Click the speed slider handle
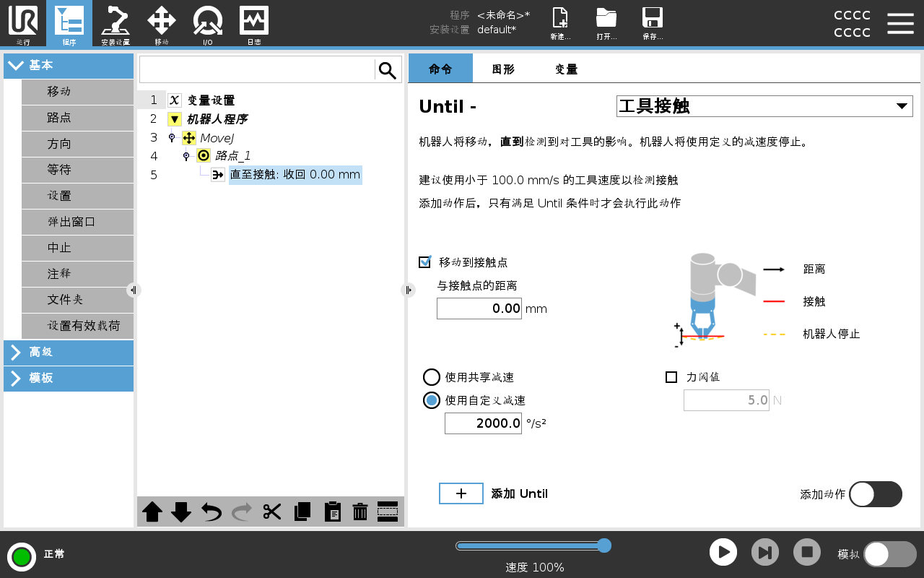This screenshot has height=578, width=924. pyautogui.click(x=604, y=545)
